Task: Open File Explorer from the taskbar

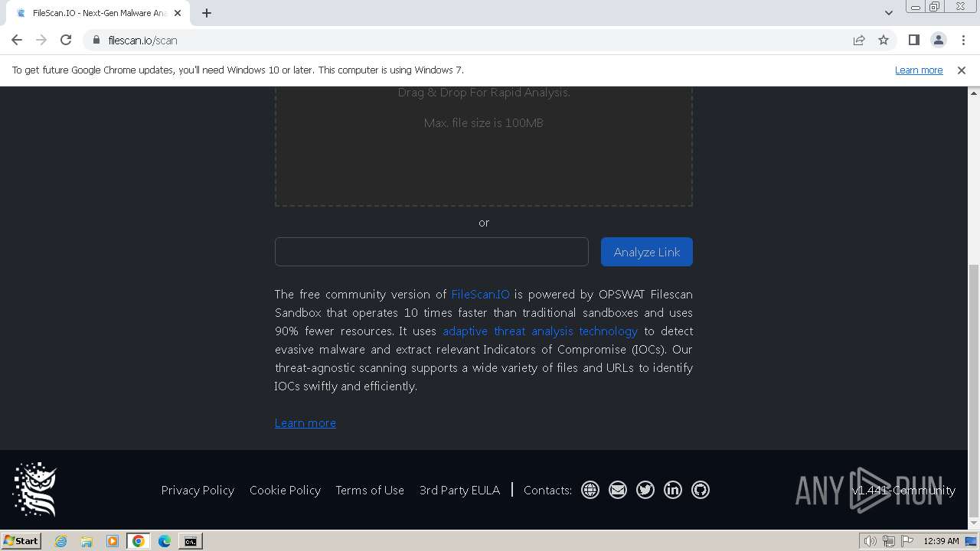Action: tap(87, 541)
